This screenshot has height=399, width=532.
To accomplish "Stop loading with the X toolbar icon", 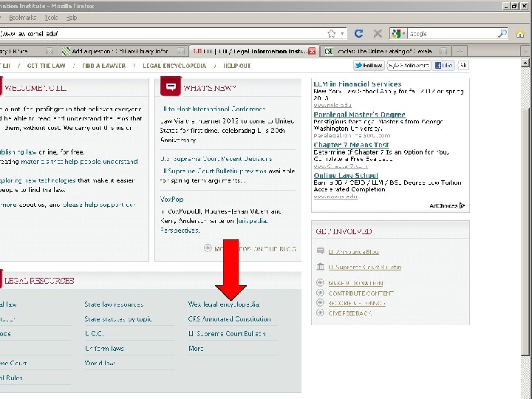I will tap(378, 33).
